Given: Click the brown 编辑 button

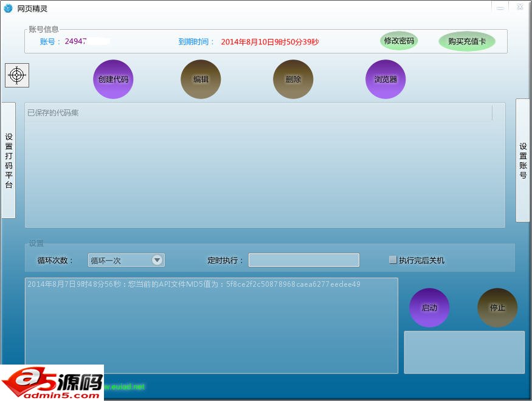Looking at the screenshot, I should [x=201, y=80].
